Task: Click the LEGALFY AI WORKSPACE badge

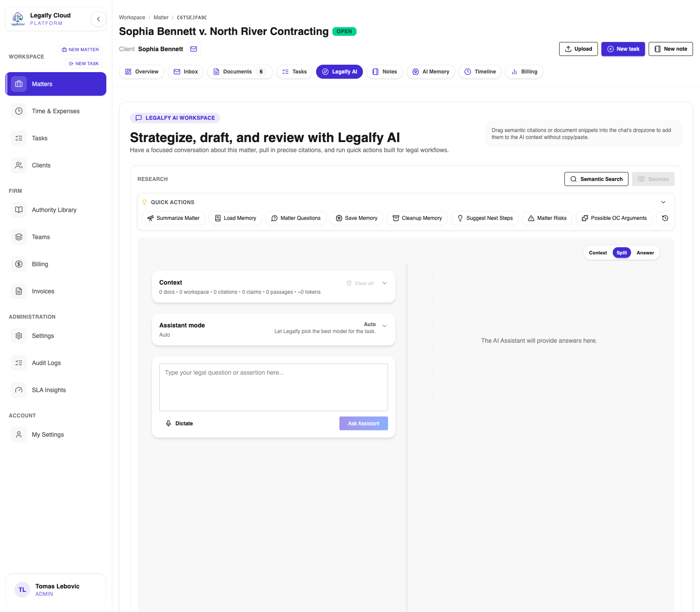Action: pyautogui.click(x=175, y=118)
